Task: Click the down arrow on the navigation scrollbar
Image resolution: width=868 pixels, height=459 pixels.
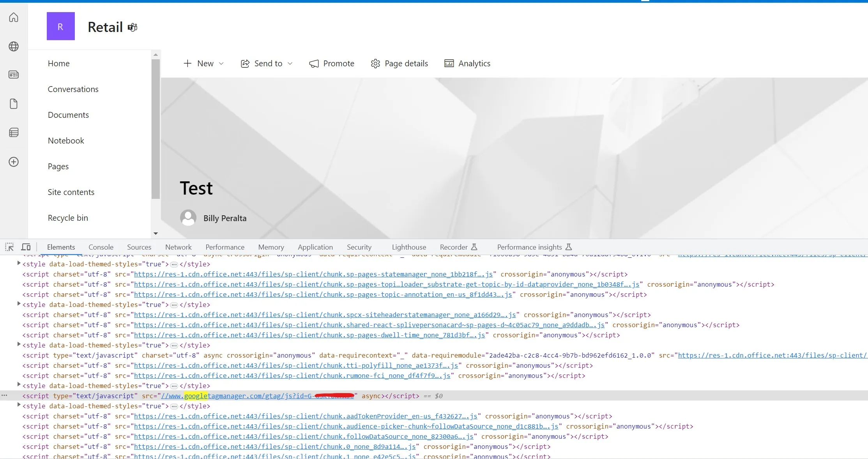Action: tap(156, 234)
